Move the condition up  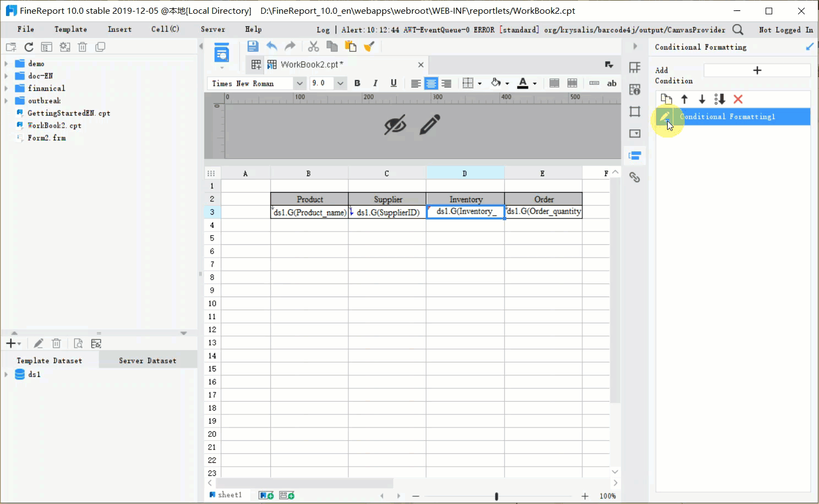tap(684, 99)
